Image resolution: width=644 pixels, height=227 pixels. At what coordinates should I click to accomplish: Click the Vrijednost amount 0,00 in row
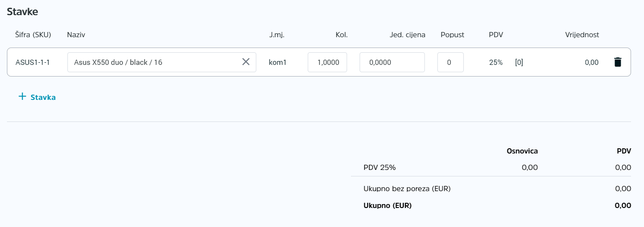(592, 62)
